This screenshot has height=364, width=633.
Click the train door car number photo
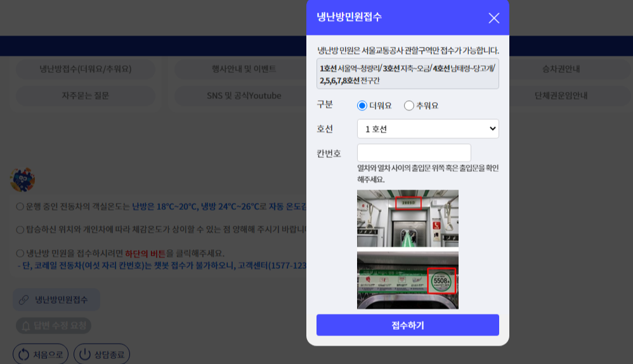tap(408, 218)
